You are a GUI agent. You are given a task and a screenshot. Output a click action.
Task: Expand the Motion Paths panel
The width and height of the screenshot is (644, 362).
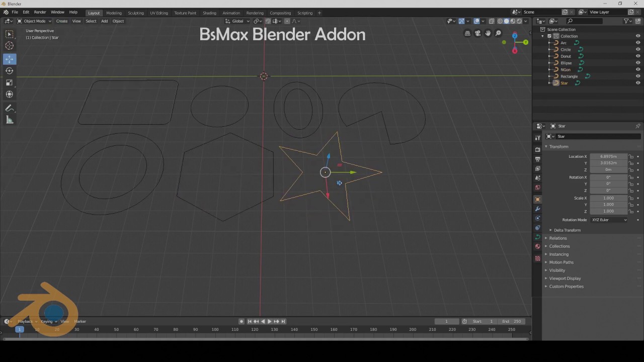[x=561, y=262]
